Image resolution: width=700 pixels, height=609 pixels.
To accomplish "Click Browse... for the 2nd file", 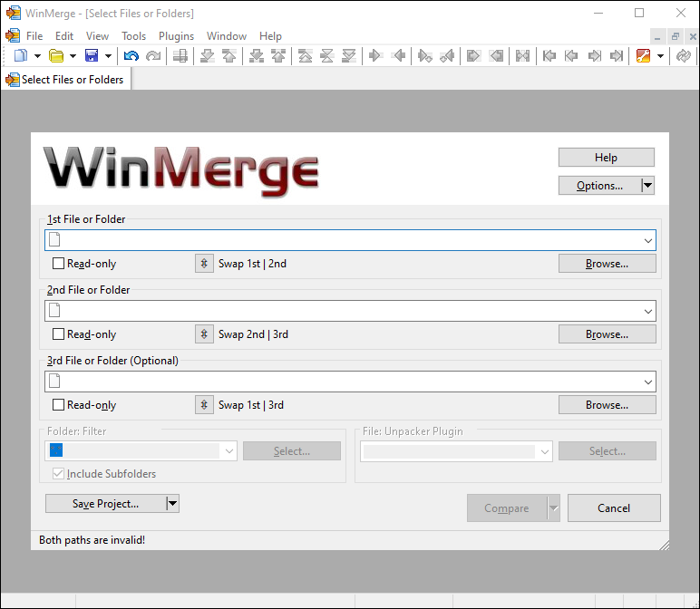I will pos(607,334).
